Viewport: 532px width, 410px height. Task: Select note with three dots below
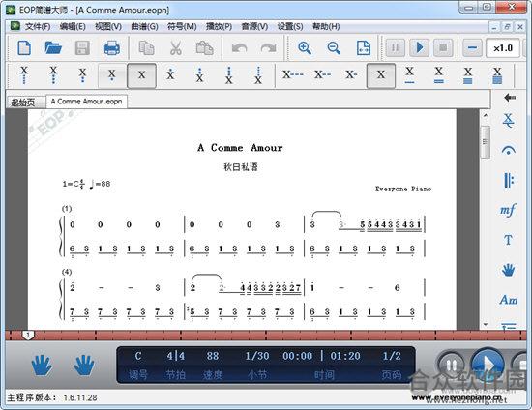tap(53, 75)
